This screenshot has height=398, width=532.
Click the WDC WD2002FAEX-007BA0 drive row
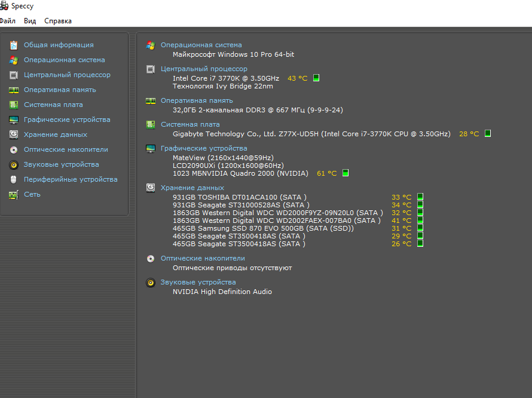coord(277,221)
